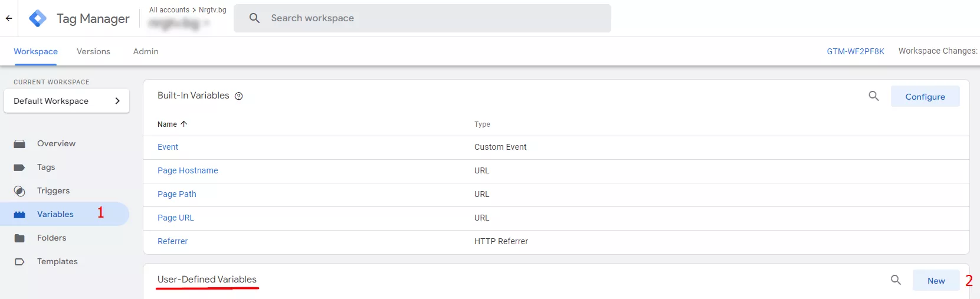Click Nrgtv.bg breadcrumb link
This screenshot has height=299, width=980.
point(212,10)
